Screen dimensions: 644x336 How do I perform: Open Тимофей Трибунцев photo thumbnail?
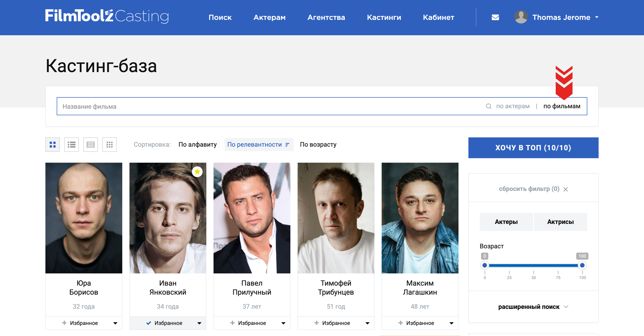tap(336, 218)
